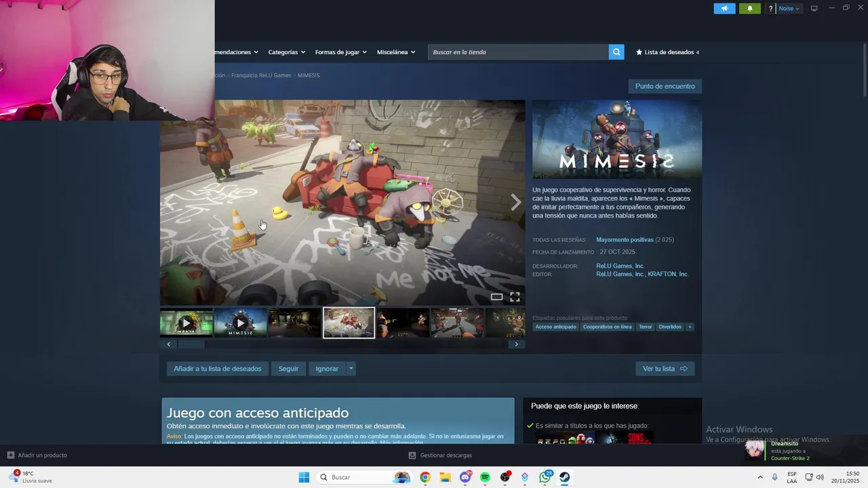Screen dimensions: 868x488
Task: Click Añadir a tu lista de deseados
Action: (217, 369)
